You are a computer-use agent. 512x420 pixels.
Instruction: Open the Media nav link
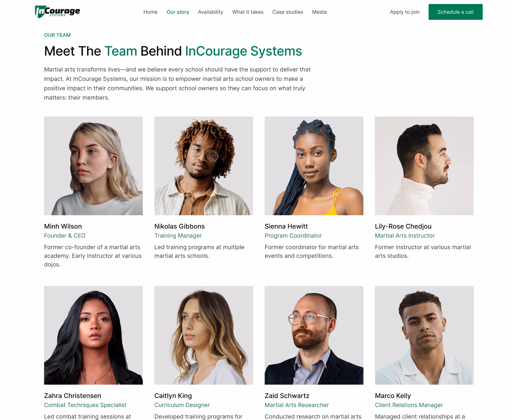pyautogui.click(x=319, y=12)
